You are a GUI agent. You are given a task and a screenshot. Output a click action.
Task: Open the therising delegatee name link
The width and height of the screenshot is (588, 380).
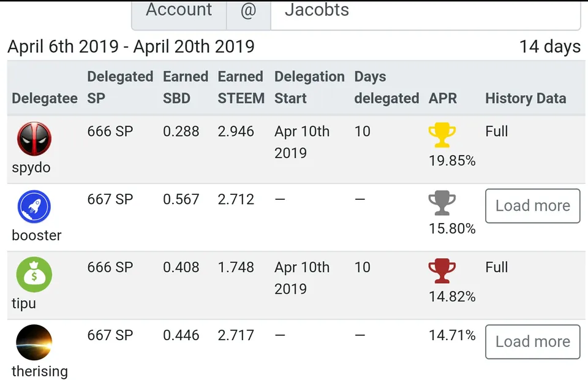click(40, 371)
